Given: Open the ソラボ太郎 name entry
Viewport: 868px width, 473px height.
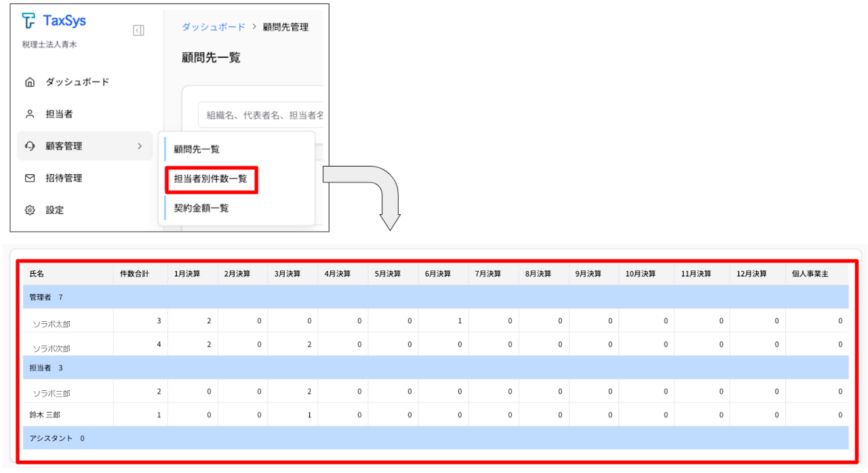Looking at the screenshot, I should click(52, 324).
